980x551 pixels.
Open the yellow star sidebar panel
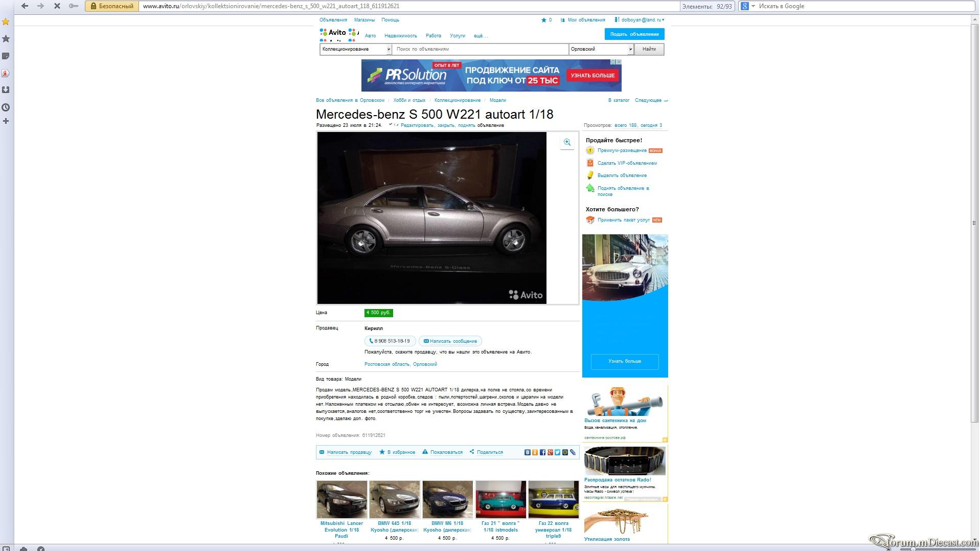click(6, 21)
